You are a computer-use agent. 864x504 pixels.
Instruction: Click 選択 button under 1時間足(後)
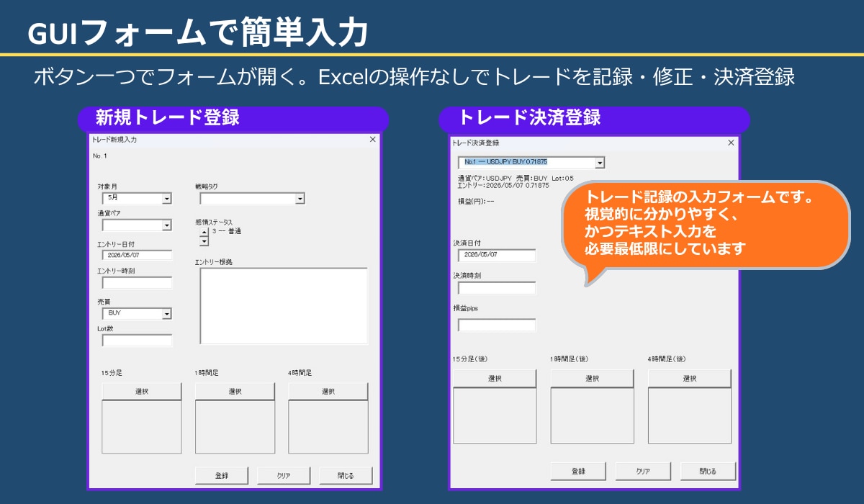pyautogui.click(x=592, y=379)
